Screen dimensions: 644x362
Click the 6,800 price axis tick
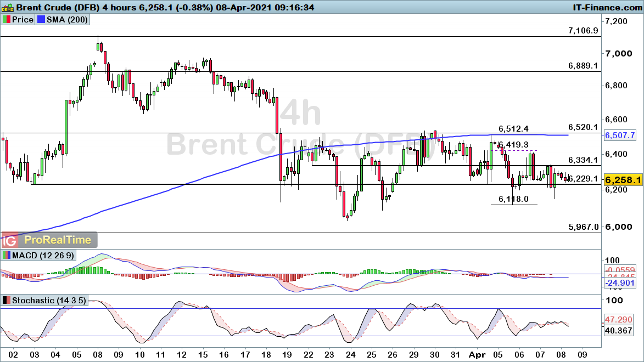[x=617, y=86]
